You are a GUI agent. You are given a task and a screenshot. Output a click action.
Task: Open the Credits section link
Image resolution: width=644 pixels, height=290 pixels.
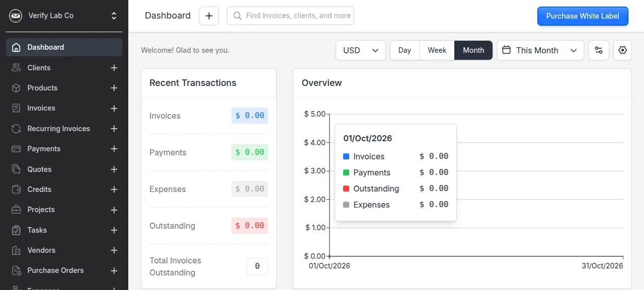point(39,189)
